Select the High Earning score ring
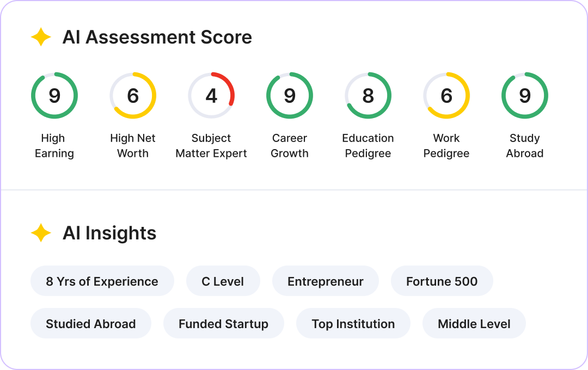The image size is (588, 370). tap(54, 96)
